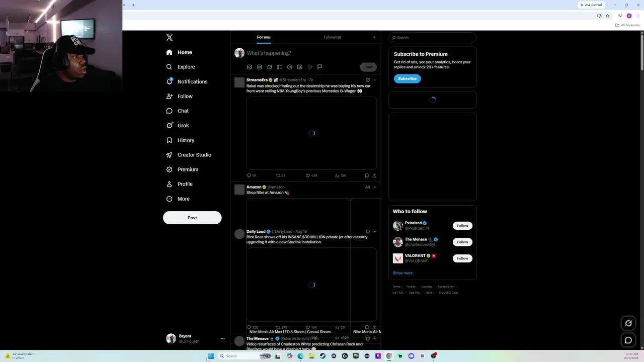Open the Accessibility footer link
644x362 pixels.
click(445, 287)
